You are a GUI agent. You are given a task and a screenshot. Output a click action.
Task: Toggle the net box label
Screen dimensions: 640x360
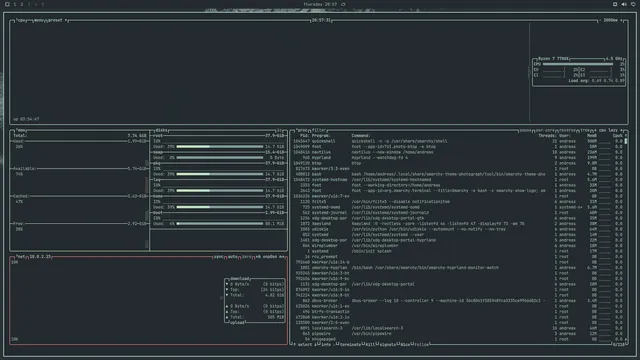click(21, 257)
